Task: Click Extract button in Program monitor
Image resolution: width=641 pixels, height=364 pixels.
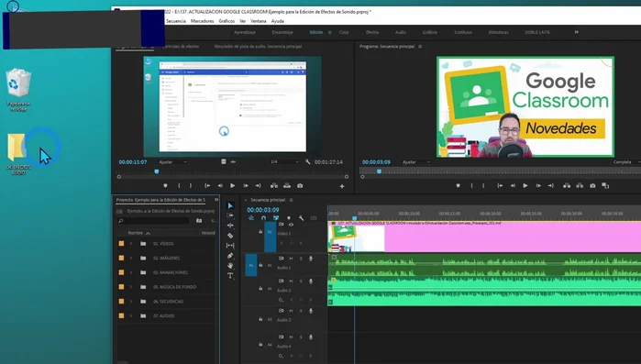Action: tap(580, 185)
